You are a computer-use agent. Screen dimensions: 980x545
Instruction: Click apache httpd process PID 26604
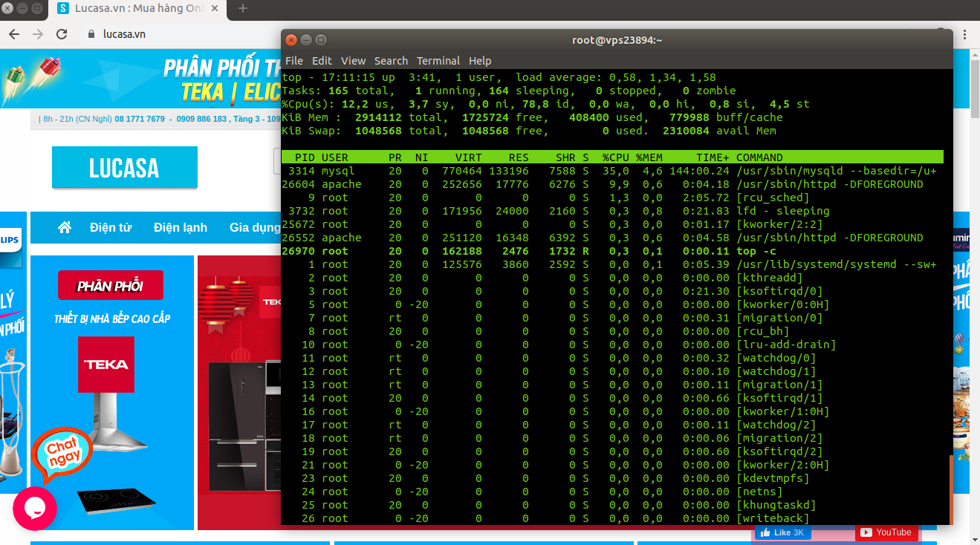612,184
